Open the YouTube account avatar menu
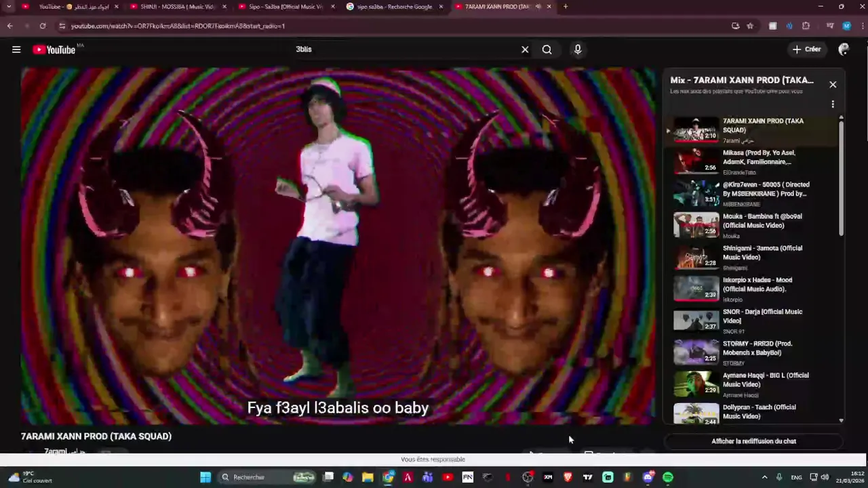 point(844,49)
